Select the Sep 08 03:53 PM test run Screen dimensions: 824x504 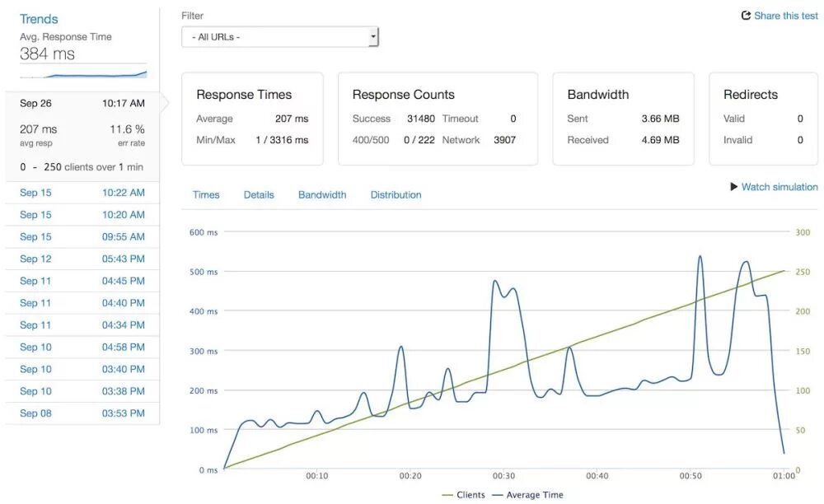click(x=82, y=413)
